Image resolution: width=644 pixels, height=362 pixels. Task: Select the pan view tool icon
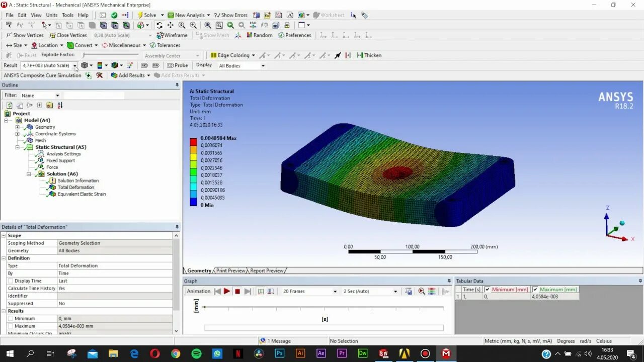(171, 25)
